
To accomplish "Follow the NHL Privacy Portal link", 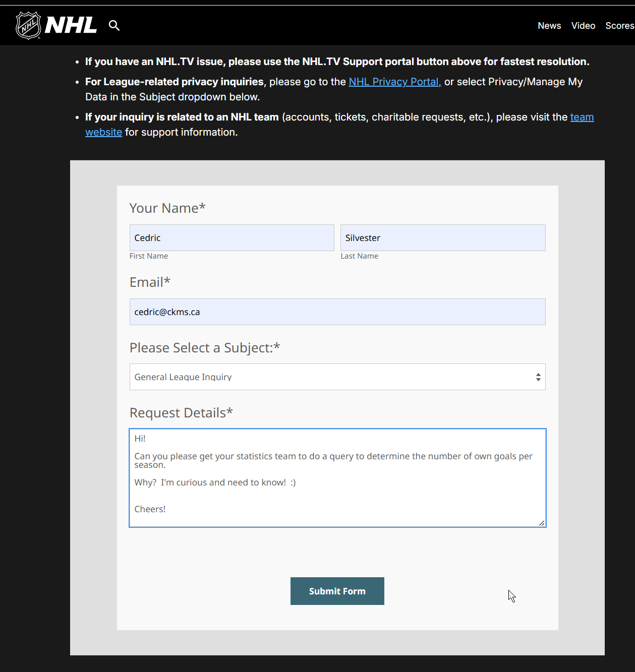I will point(394,82).
